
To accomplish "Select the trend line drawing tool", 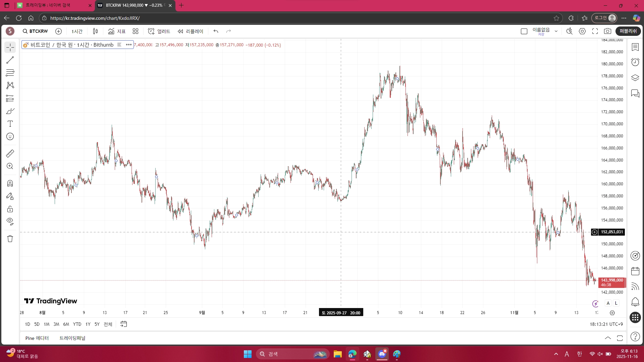I will click(x=10, y=60).
